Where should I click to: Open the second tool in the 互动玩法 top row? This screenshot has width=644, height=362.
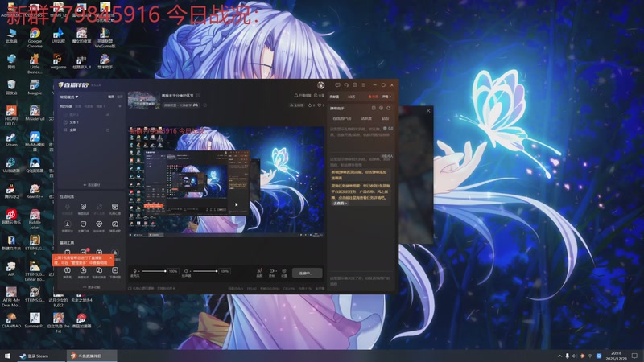click(x=84, y=208)
